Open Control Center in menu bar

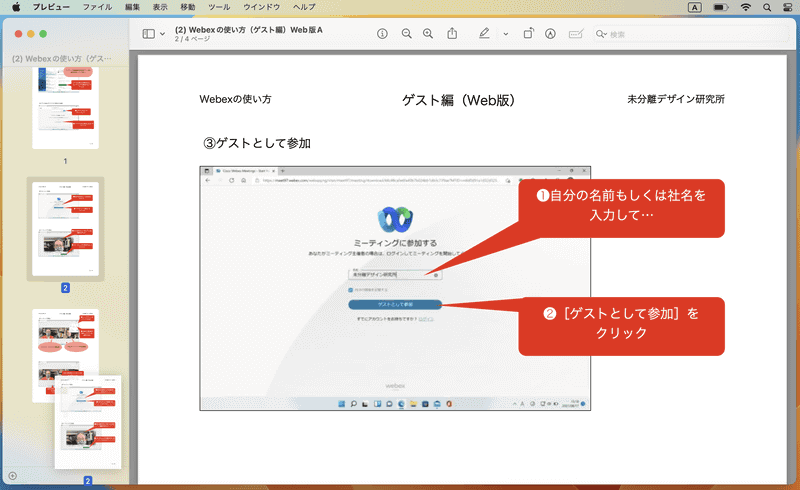788,7
